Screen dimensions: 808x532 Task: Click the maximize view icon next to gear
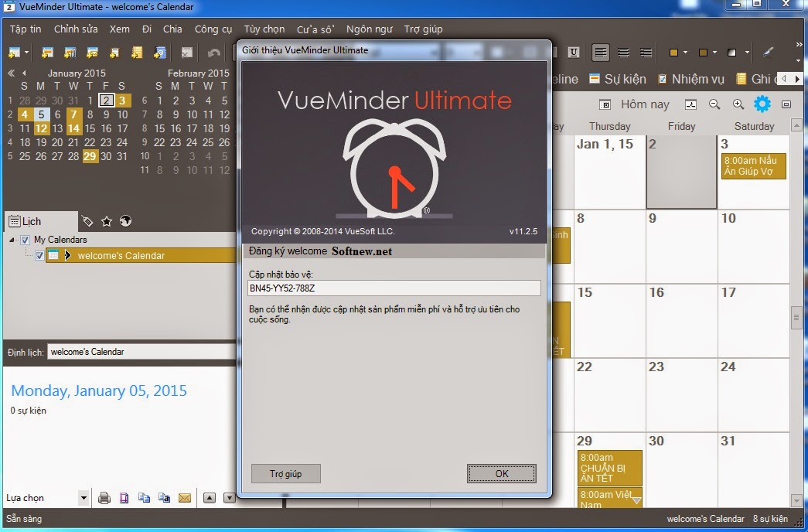(x=786, y=104)
